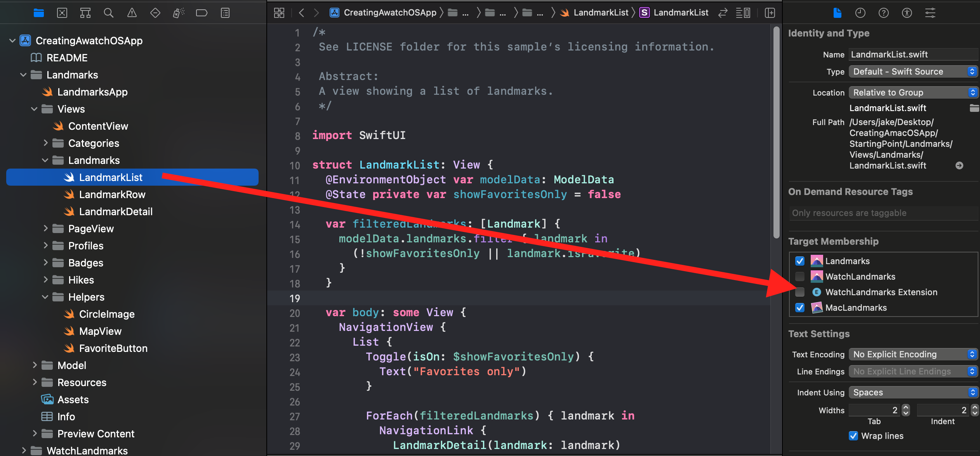
Task: Open the Source Control navigator icon
Action: (62, 13)
